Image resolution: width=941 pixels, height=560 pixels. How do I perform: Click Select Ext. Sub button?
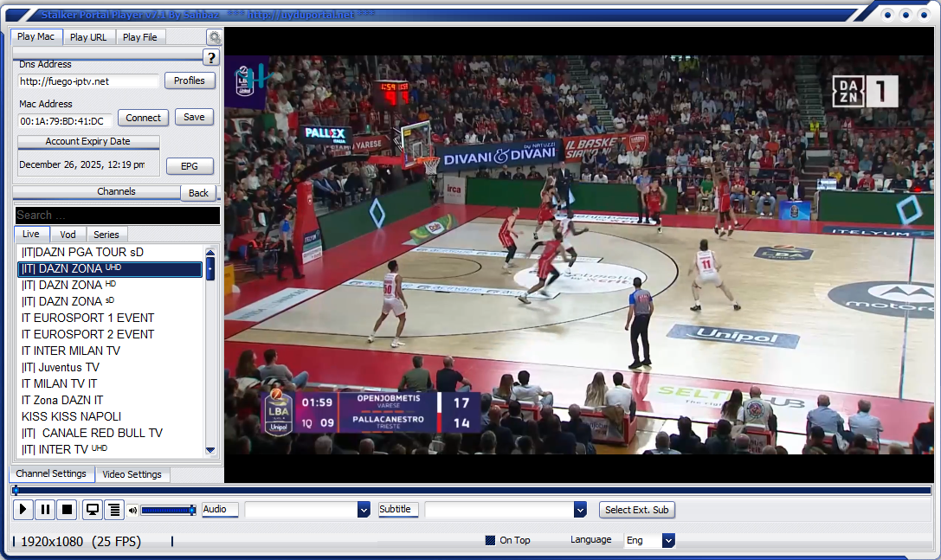pos(637,510)
